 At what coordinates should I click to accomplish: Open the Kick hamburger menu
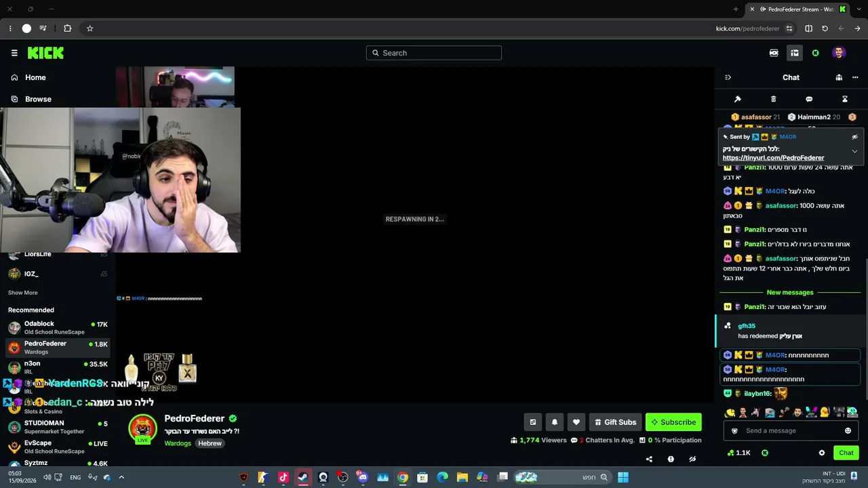[14, 53]
